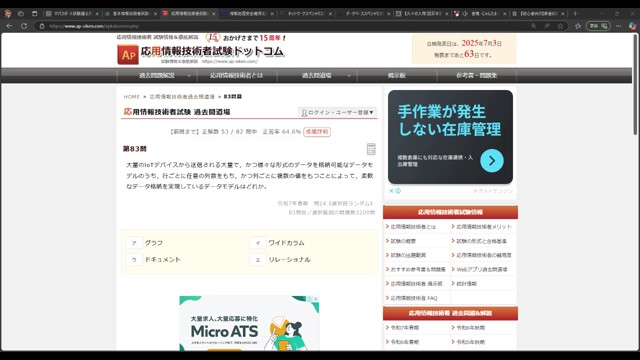The image size is (640, 360).
Task: Open the 手作業が発生しない在庫管理 ad
Action: pos(450,137)
